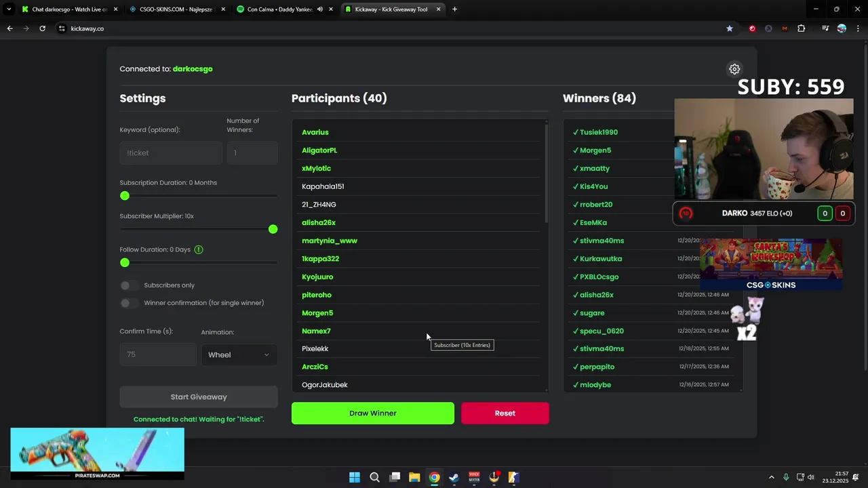This screenshot has height=488, width=868.
Task: Focus the Number of Winners field
Action: [252, 153]
